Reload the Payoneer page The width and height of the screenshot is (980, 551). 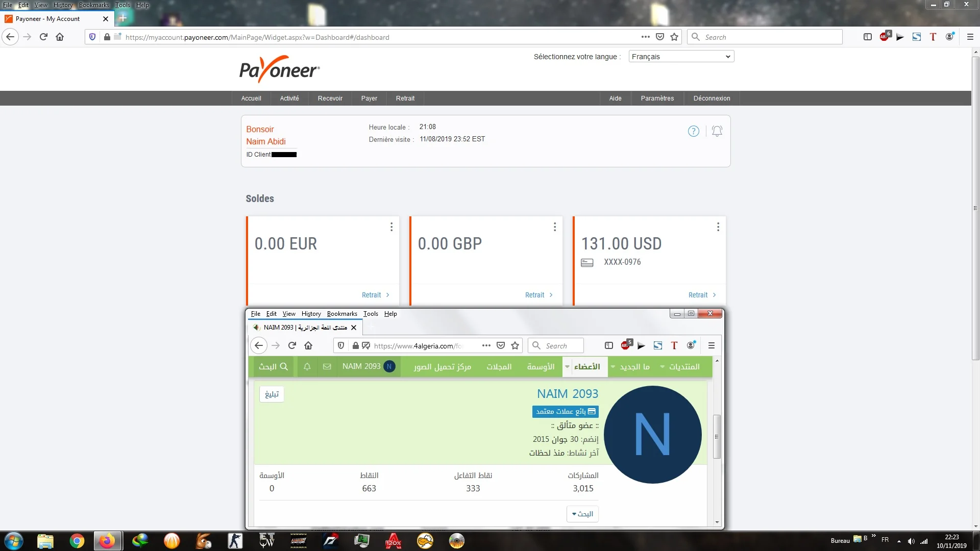pyautogui.click(x=43, y=37)
